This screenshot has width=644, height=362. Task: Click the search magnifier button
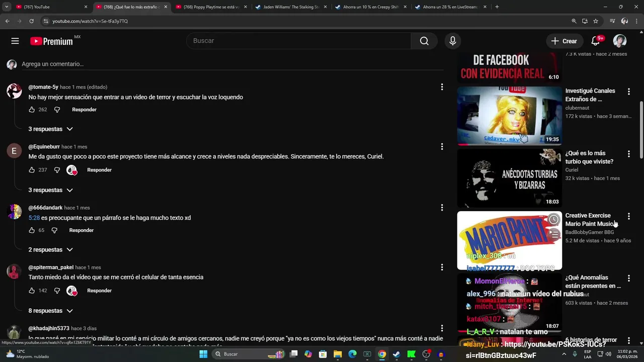coord(424,41)
